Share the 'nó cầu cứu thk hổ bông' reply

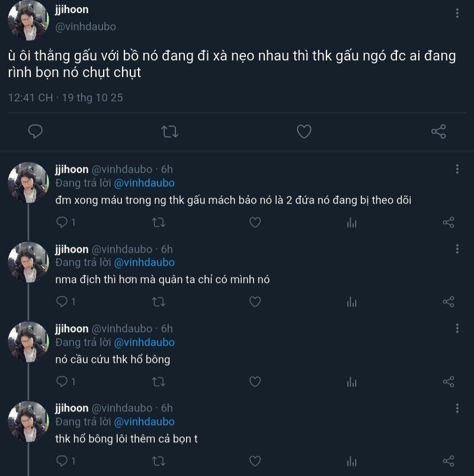click(449, 382)
